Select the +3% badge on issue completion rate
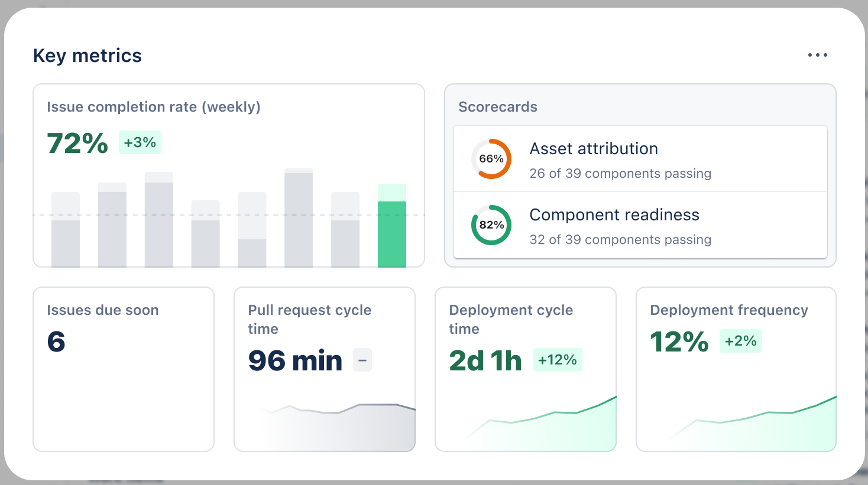868x485 pixels. tap(140, 142)
